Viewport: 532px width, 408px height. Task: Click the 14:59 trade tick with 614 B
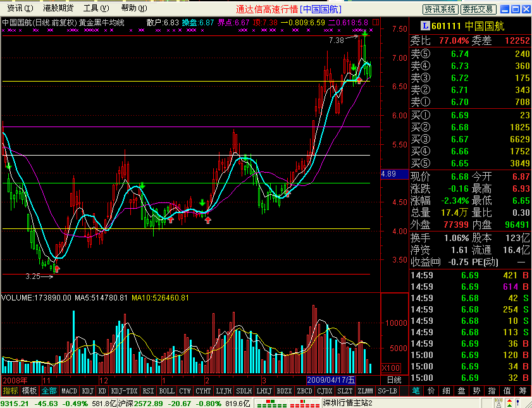pos(470,287)
